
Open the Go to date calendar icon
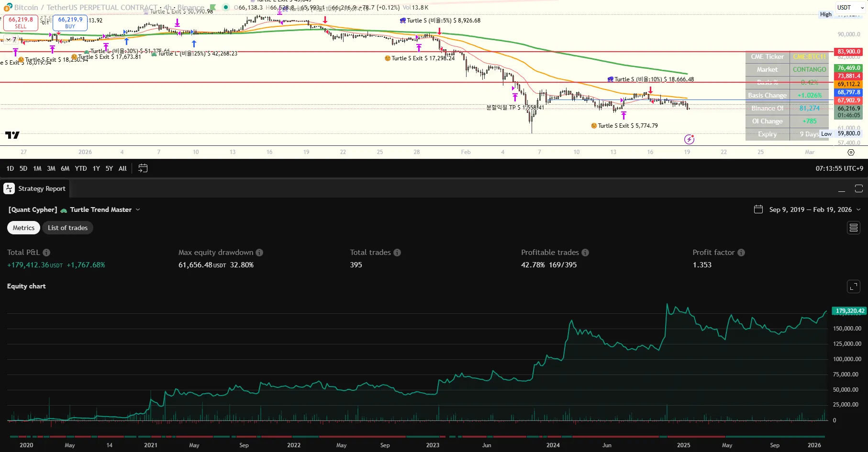click(x=143, y=168)
